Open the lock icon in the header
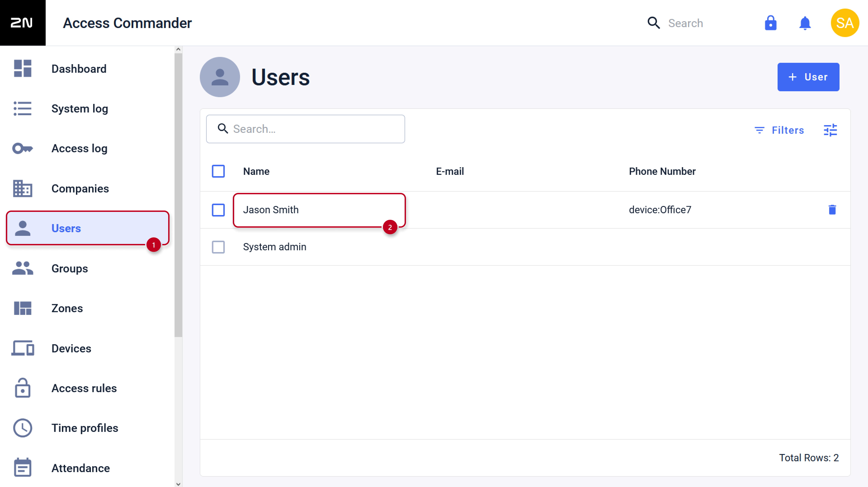Screen dimensions: 868x487 click(x=770, y=23)
